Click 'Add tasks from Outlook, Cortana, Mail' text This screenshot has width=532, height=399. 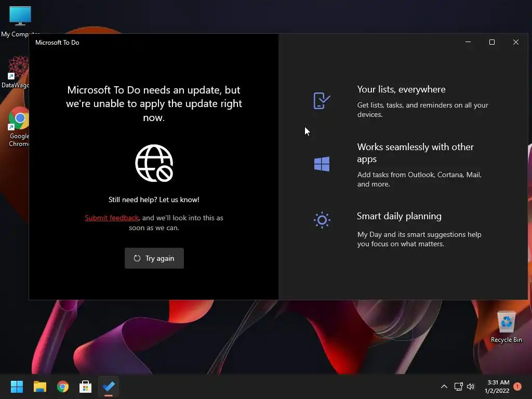coord(419,179)
